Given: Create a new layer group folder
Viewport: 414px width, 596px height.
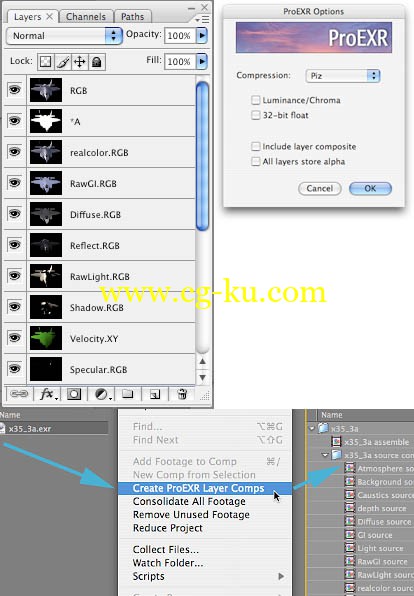Looking at the screenshot, I should pyautogui.click(x=128, y=394).
